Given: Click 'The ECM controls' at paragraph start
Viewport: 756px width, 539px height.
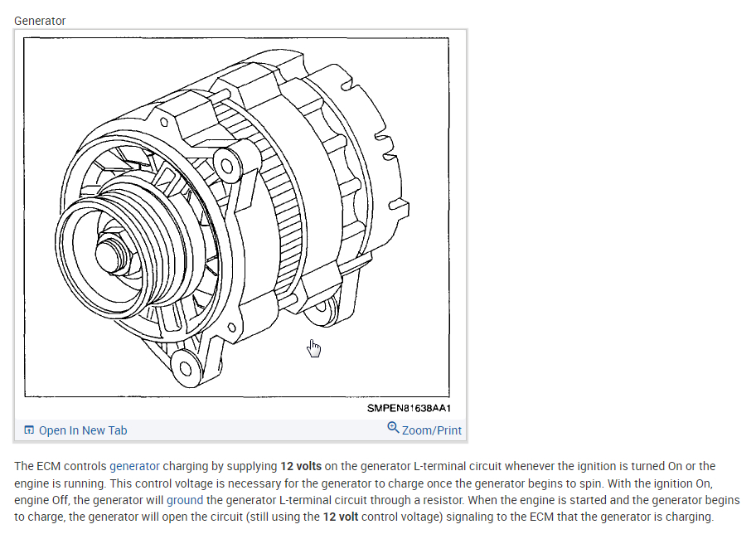Looking at the screenshot, I should [x=61, y=466].
